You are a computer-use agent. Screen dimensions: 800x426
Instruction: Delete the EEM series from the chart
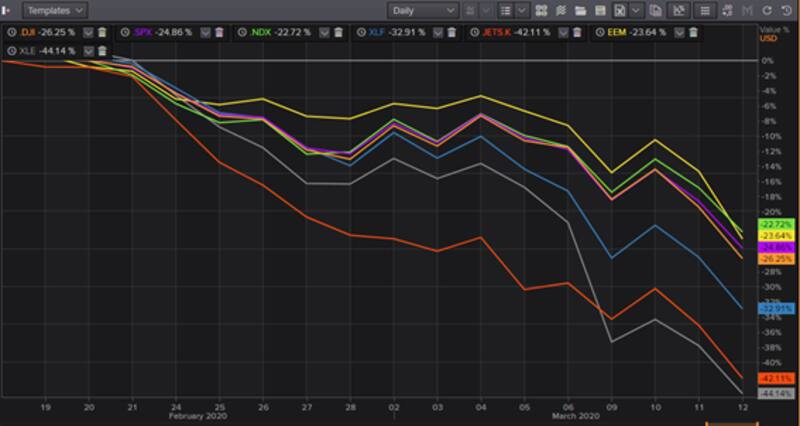(x=693, y=32)
